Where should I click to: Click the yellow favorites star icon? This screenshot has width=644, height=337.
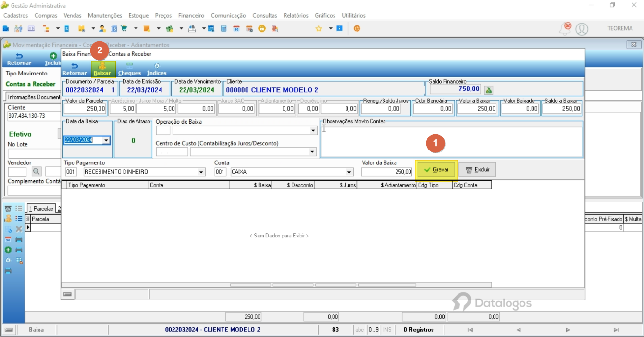click(x=318, y=29)
